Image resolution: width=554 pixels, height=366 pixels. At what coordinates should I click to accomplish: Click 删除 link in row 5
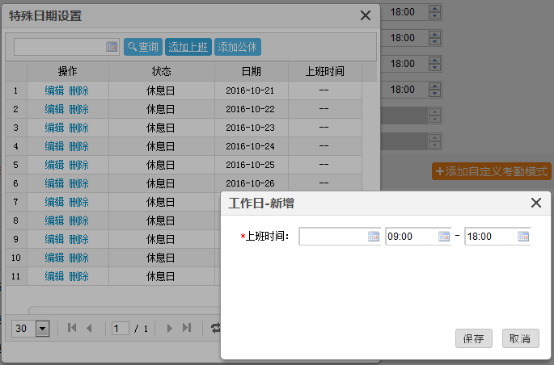tap(79, 165)
